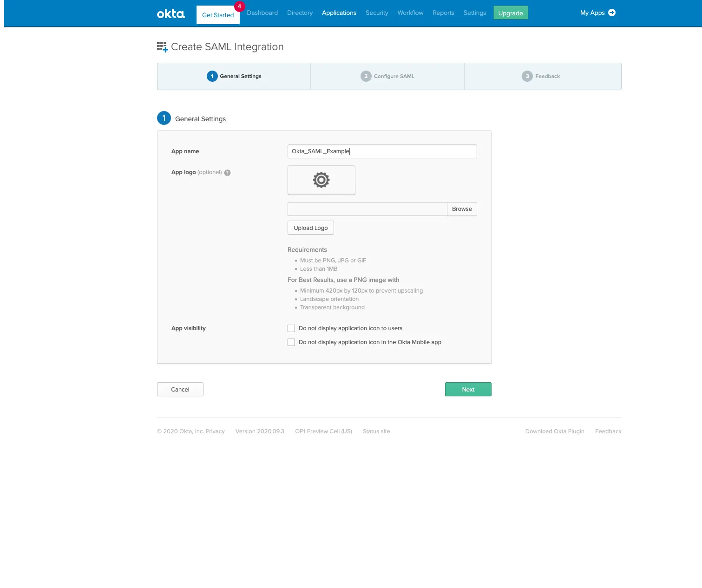The width and height of the screenshot is (702, 588).
Task: Open the Applications menu
Action: [x=339, y=13]
